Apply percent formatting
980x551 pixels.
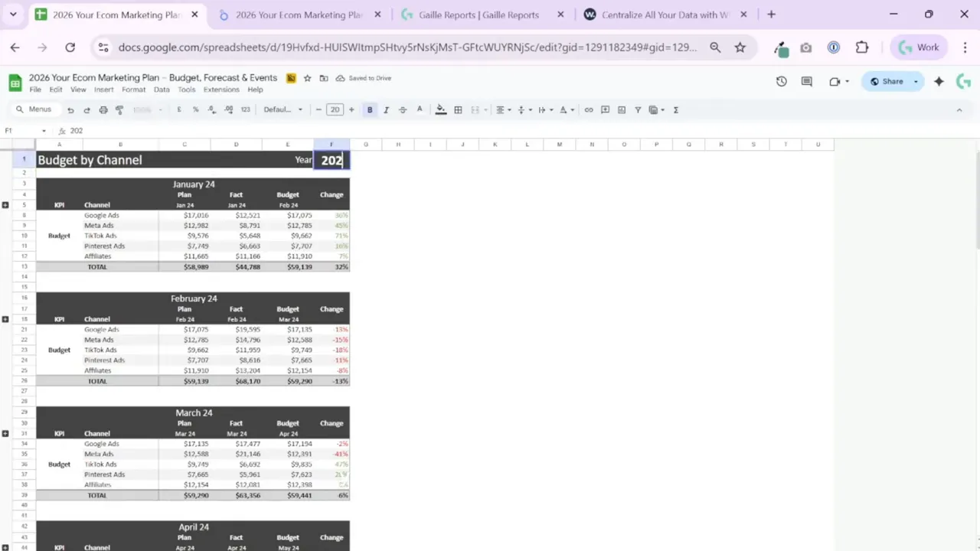pos(194,109)
